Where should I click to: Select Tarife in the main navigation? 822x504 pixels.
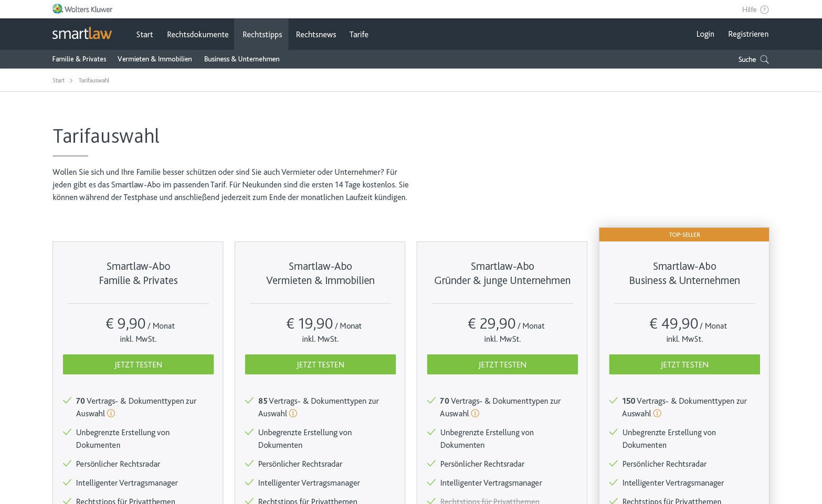tap(359, 34)
